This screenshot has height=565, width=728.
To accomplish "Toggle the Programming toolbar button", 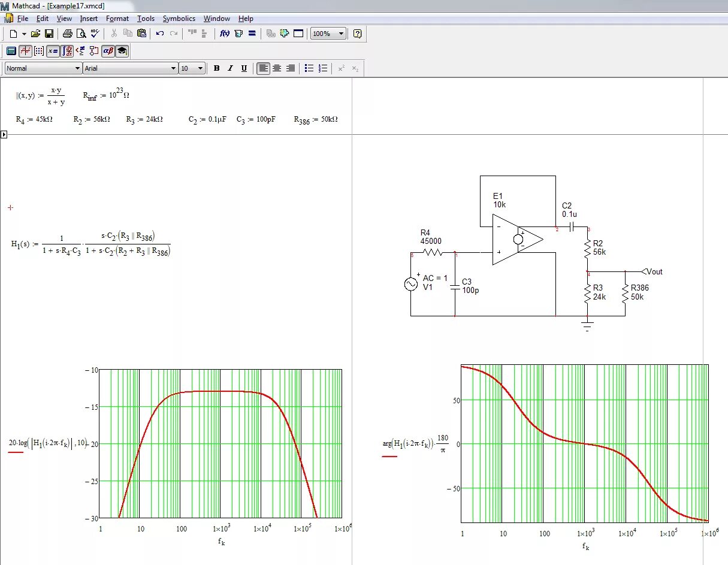I will [93, 51].
